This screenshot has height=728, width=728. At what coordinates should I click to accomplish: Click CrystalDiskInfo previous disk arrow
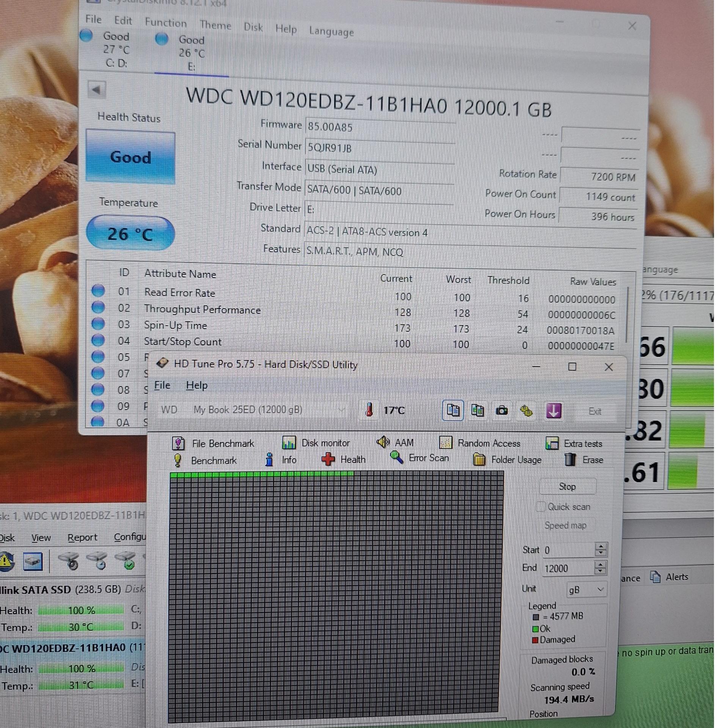[96, 90]
